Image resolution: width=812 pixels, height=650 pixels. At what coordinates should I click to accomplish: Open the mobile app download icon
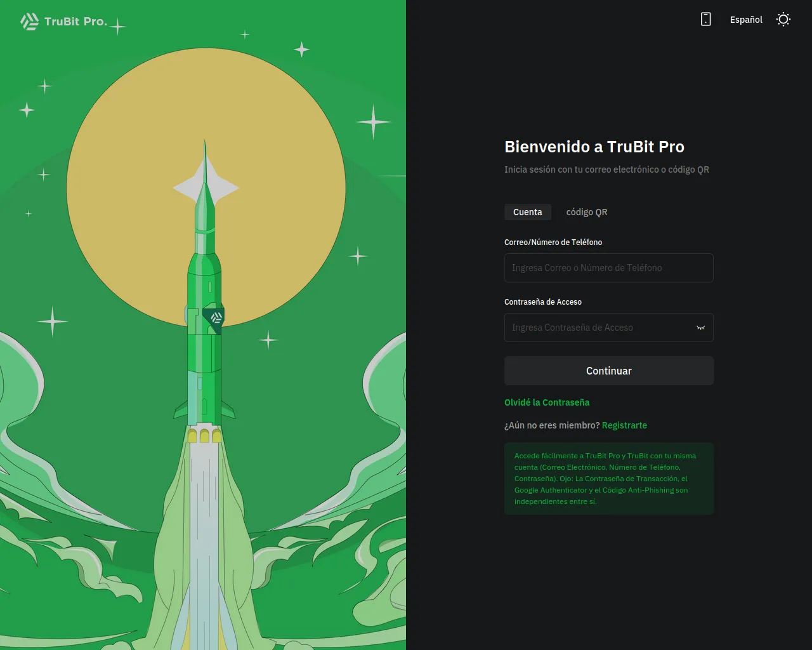tap(705, 19)
